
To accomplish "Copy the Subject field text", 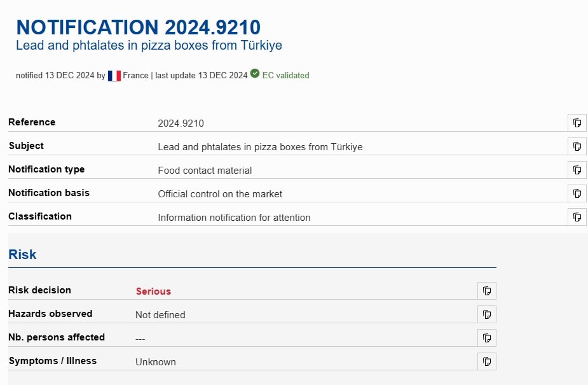I will click(x=577, y=146).
